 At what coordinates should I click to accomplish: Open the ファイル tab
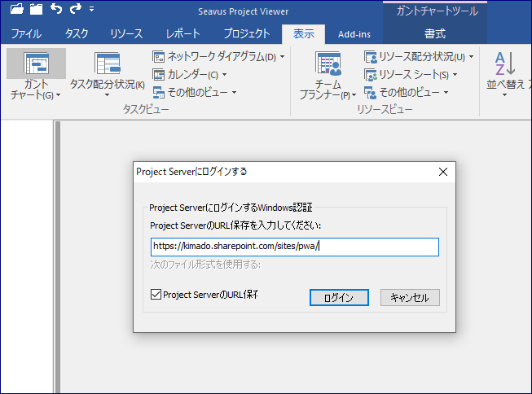click(26, 34)
